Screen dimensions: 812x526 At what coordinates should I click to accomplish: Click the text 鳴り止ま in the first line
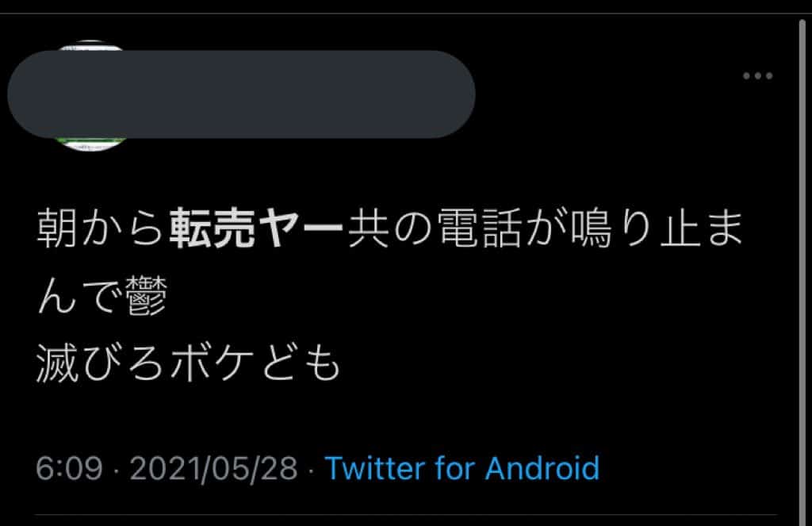(x=657, y=228)
